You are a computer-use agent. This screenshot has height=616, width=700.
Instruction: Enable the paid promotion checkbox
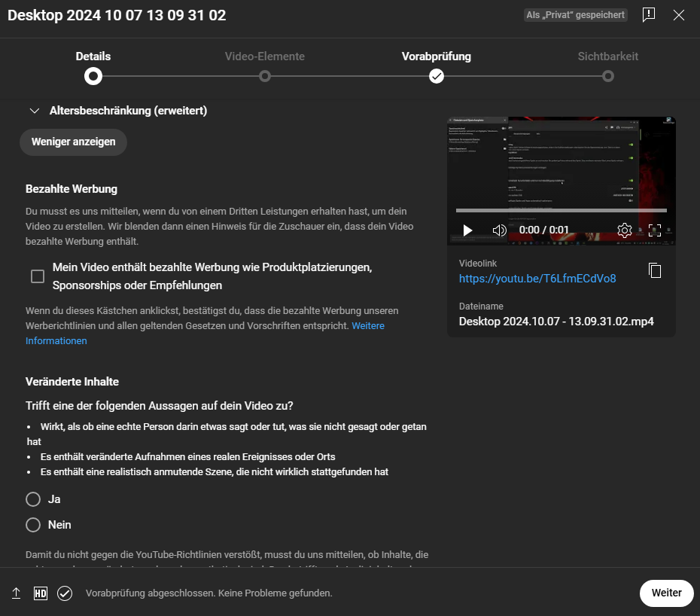(x=38, y=276)
